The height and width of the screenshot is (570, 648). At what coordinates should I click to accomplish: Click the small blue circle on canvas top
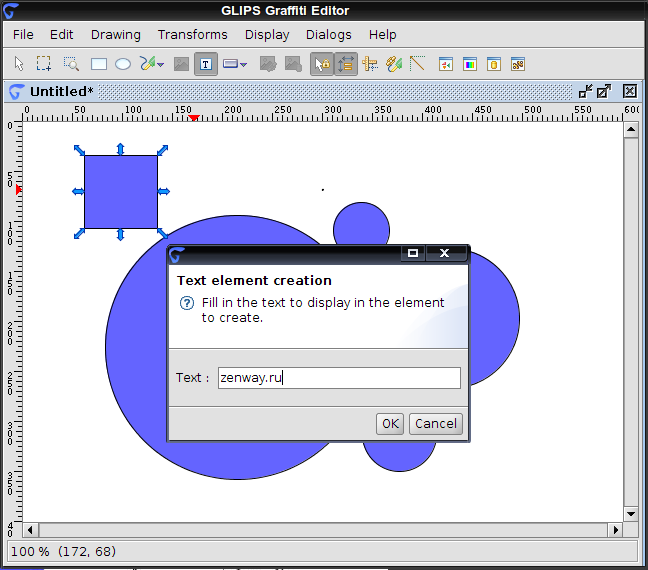tap(361, 223)
